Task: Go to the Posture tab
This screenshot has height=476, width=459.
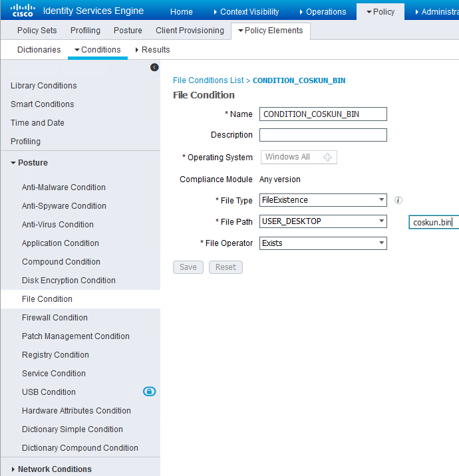Action: pyautogui.click(x=128, y=31)
